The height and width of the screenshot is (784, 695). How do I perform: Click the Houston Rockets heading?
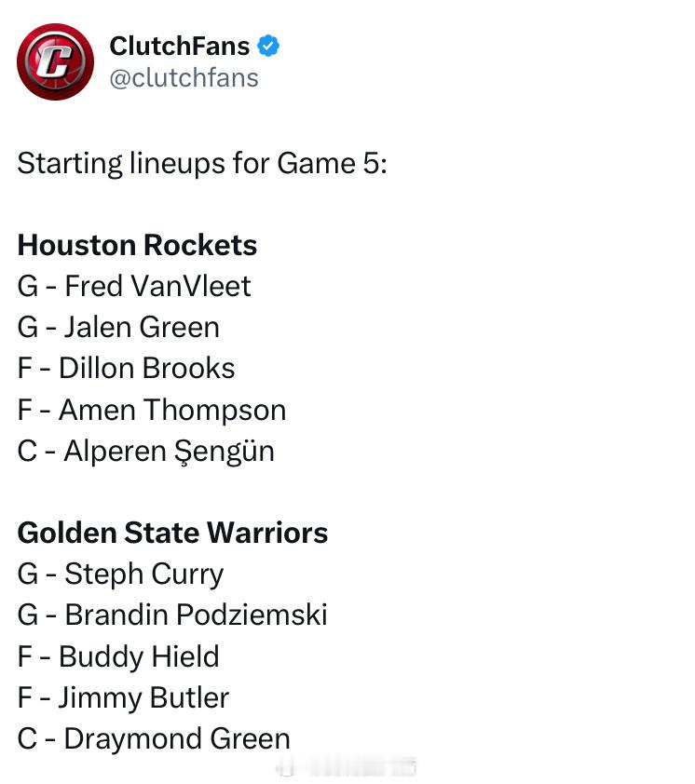click(x=137, y=245)
